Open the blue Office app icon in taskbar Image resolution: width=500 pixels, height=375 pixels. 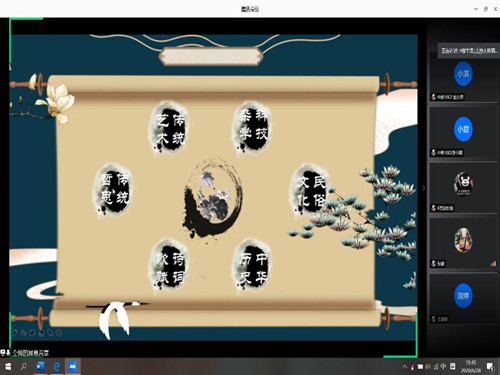point(40,367)
